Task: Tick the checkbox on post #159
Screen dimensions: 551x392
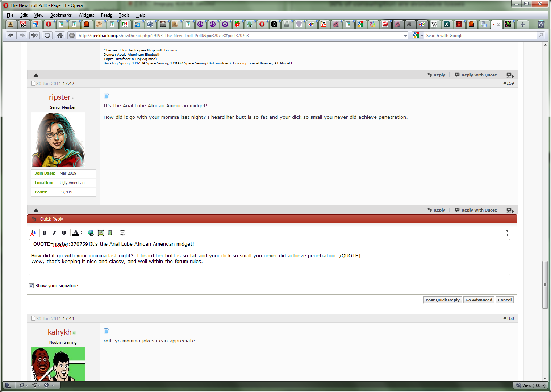Action: [x=33, y=83]
